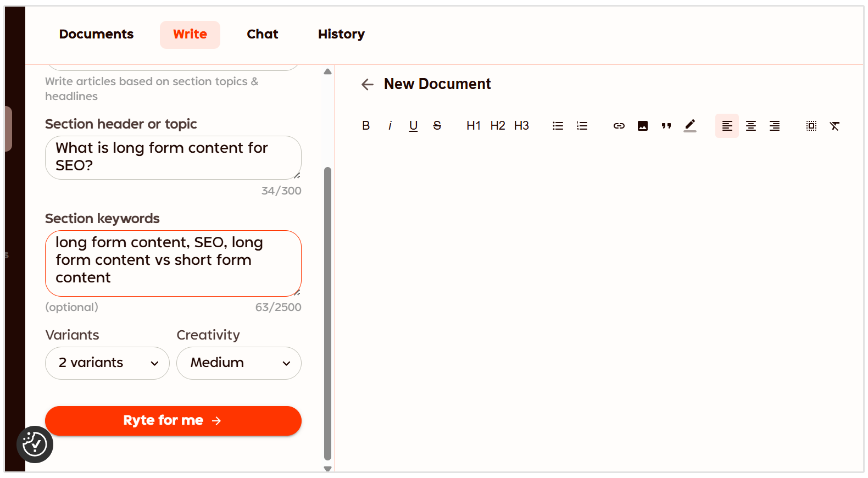Open the text highlight color tool
868x478 pixels.
[x=690, y=126]
